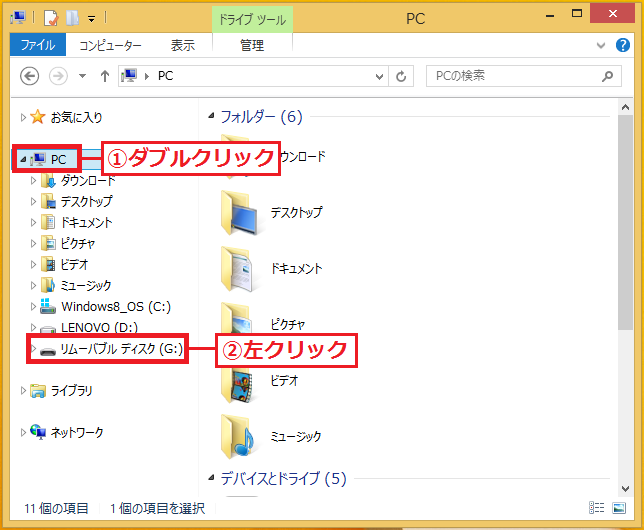The height and width of the screenshot is (530, 644).
Task: Switch to the 表示 ribbon tab
Action: pos(183,45)
